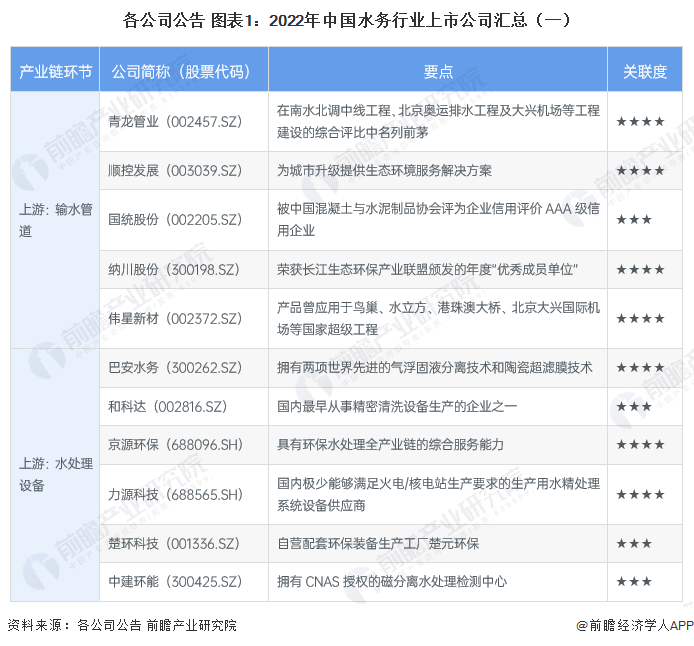Click the 关联度 column header
Image resolution: width=694 pixels, height=646 pixels.
pyautogui.click(x=645, y=72)
